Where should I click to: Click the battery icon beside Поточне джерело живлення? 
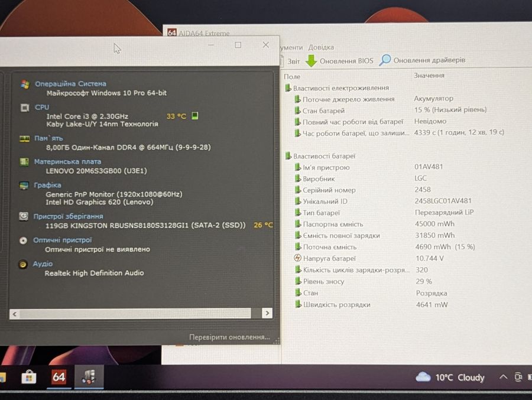[x=297, y=99]
